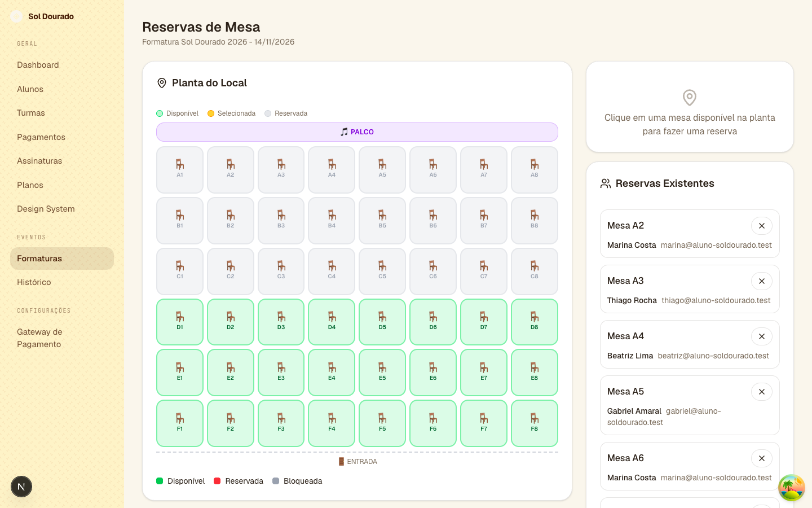Pick table E3 on the floor plan
Screen dimensions: 812x508
coord(281,373)
